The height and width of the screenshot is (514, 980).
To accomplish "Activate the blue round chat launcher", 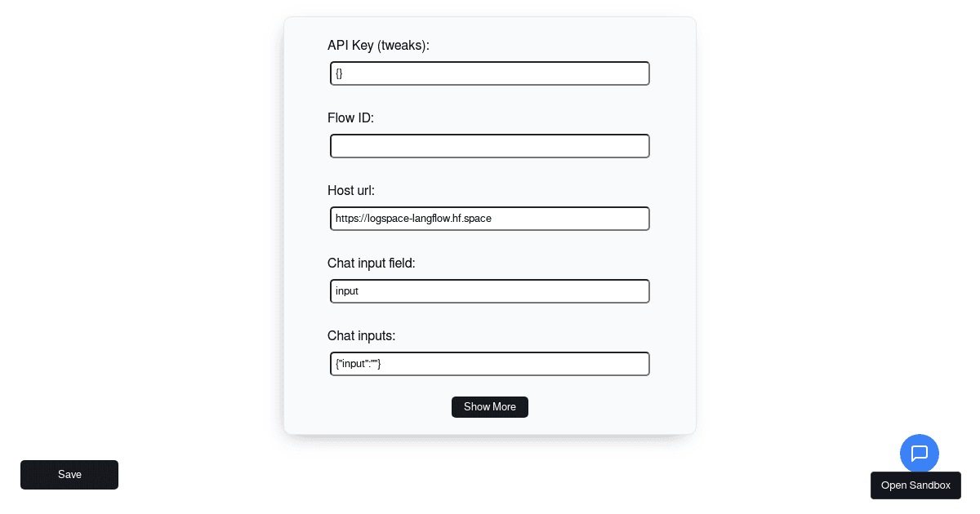I will point(920,454).
